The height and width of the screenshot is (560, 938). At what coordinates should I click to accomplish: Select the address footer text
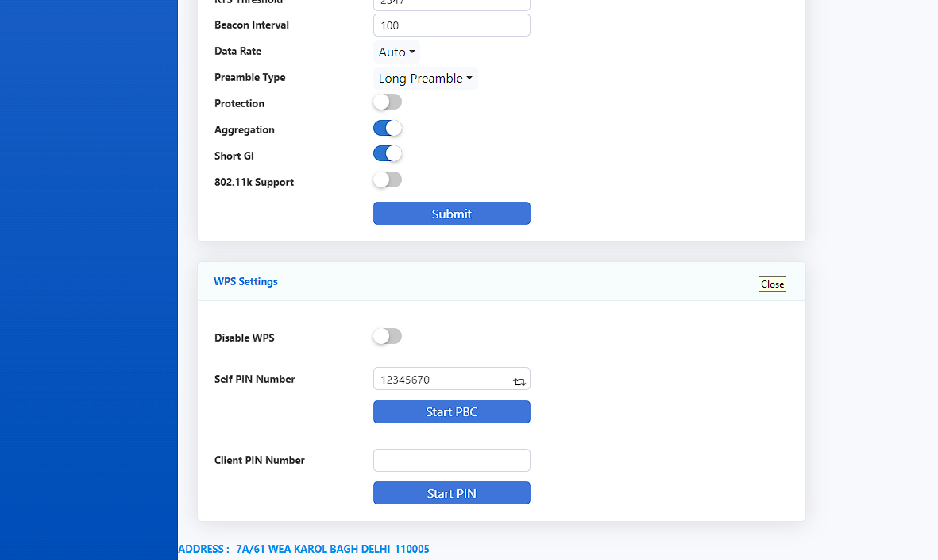304,549
